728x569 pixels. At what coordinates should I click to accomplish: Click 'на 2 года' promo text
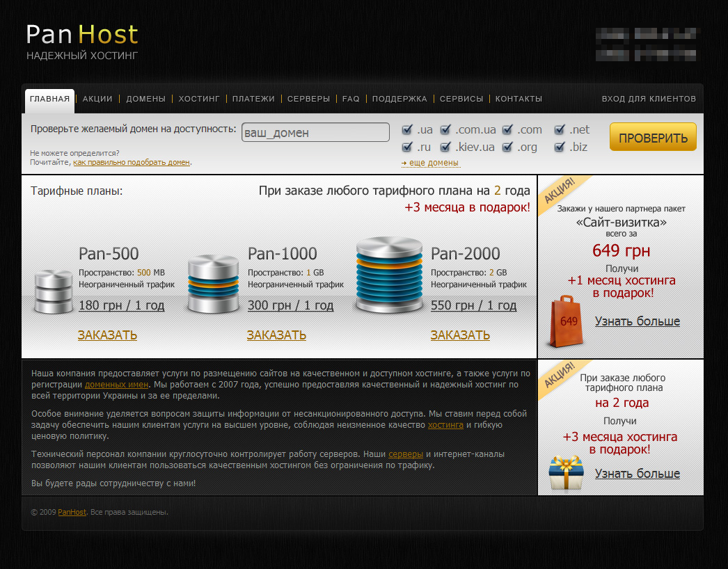click(622, 403)
